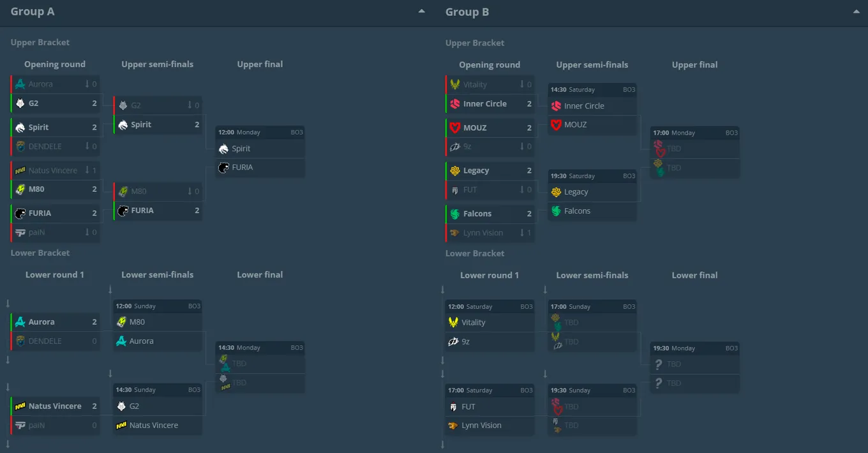Screen dimensions: 868x453
Task: Click the Natus Vincere logo in opening round
Action: pyautogui.click(x=20, y=170)
